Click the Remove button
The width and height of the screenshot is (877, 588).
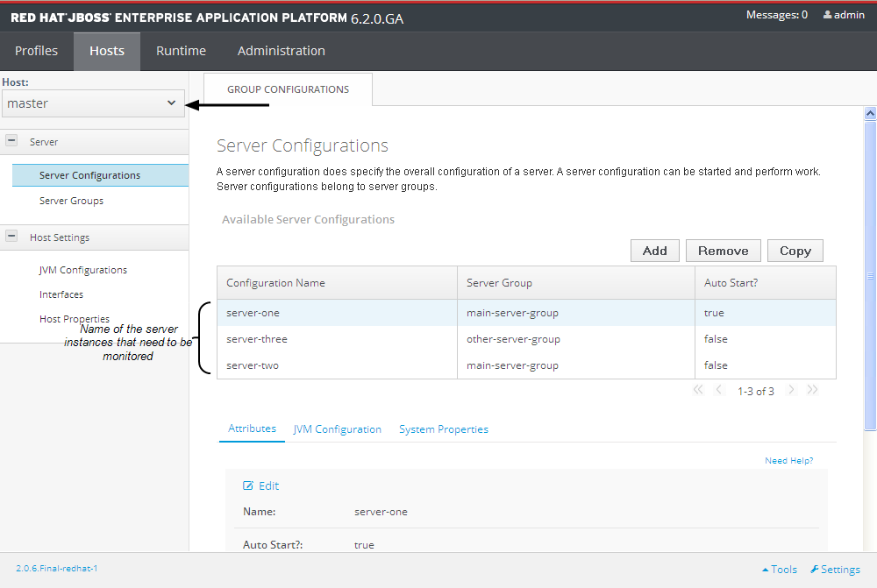pyautogui.click(x=724, y=251)
